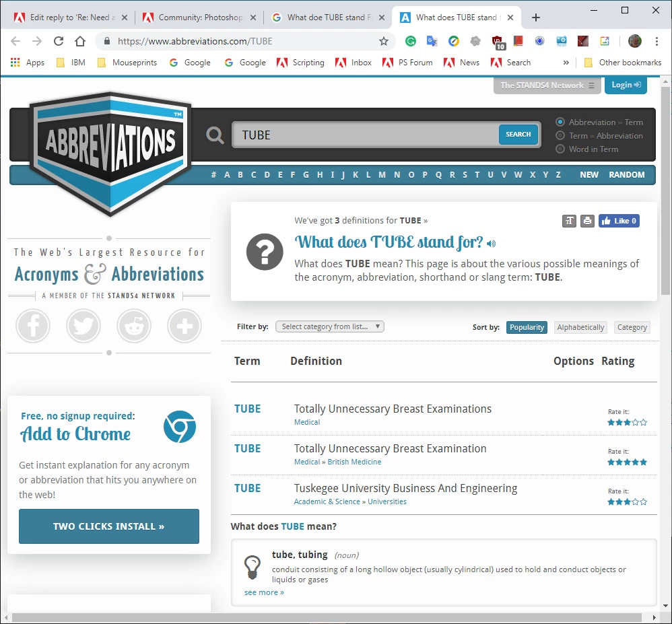672x624 pixels.
Task: Share on Twitter using the bird icon
Action: 83,326
